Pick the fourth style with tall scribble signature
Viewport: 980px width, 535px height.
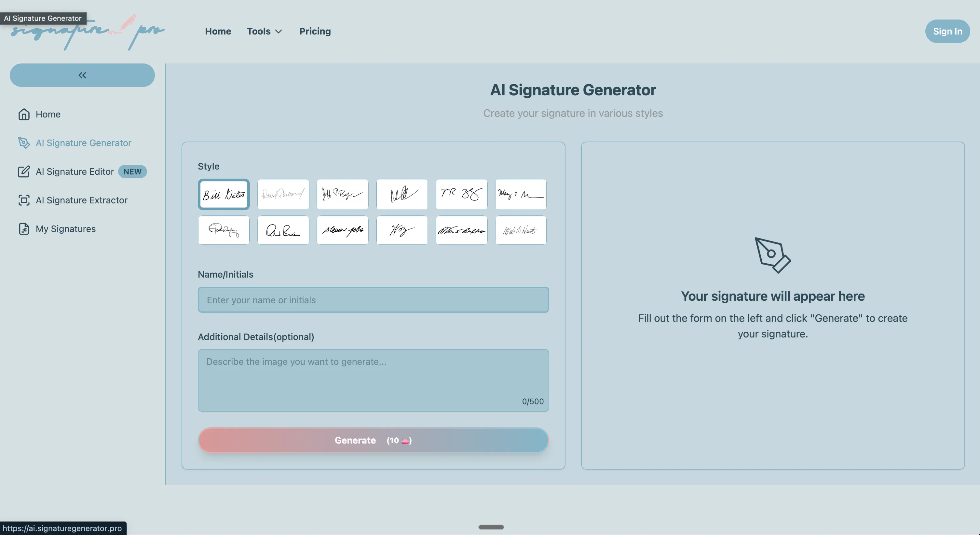point(402,194)
